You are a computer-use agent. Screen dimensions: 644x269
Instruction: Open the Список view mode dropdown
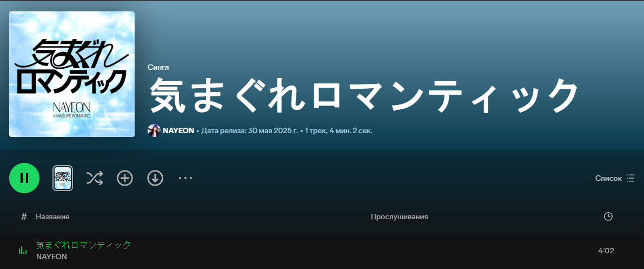click(x=615, y=178)
